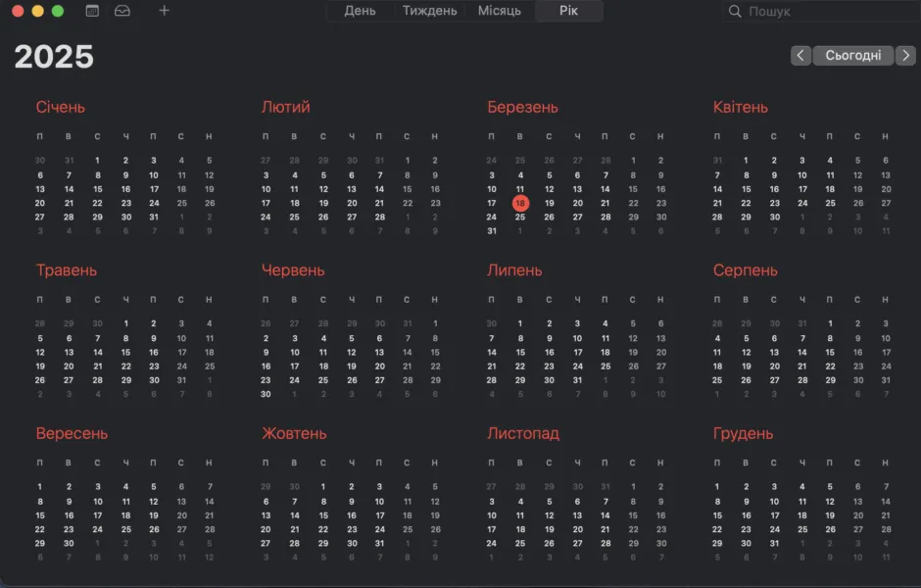Image resolution: width=921 pixels, height=588 pixels.
Task: Select day 12 in Червень
Action: [351, 353]
